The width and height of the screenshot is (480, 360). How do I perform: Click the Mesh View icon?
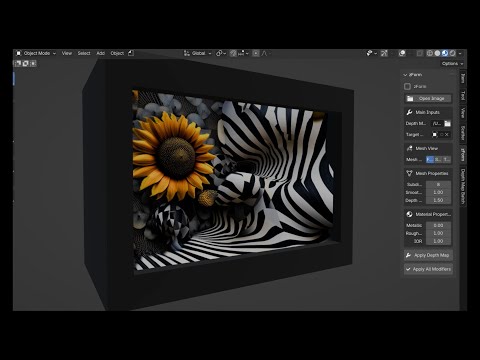(409, 148)
